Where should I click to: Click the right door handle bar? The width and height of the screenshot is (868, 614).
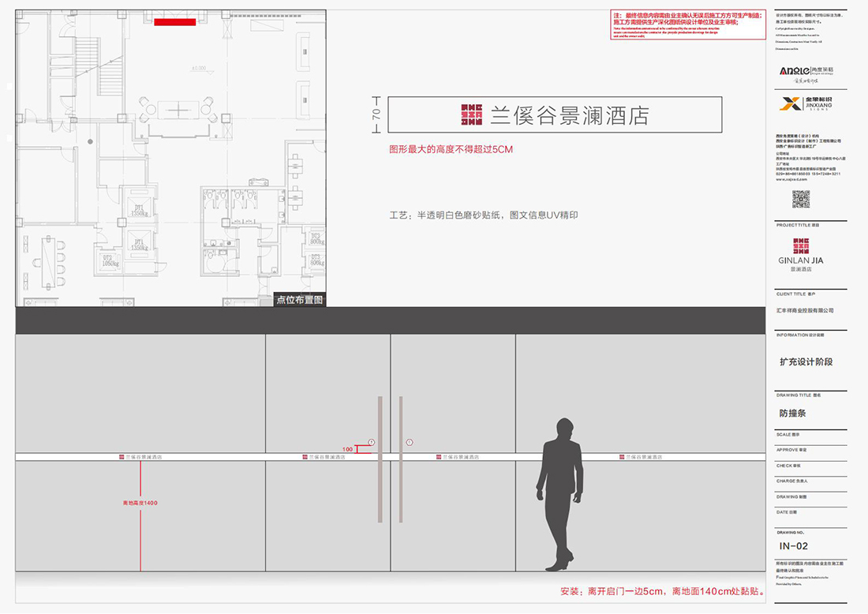click(x=401, y=459)
